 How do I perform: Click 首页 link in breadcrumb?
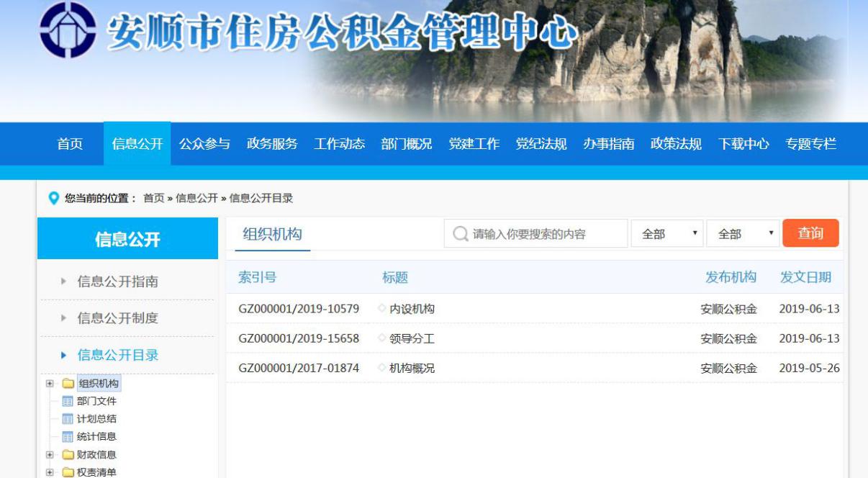point(153,199)
